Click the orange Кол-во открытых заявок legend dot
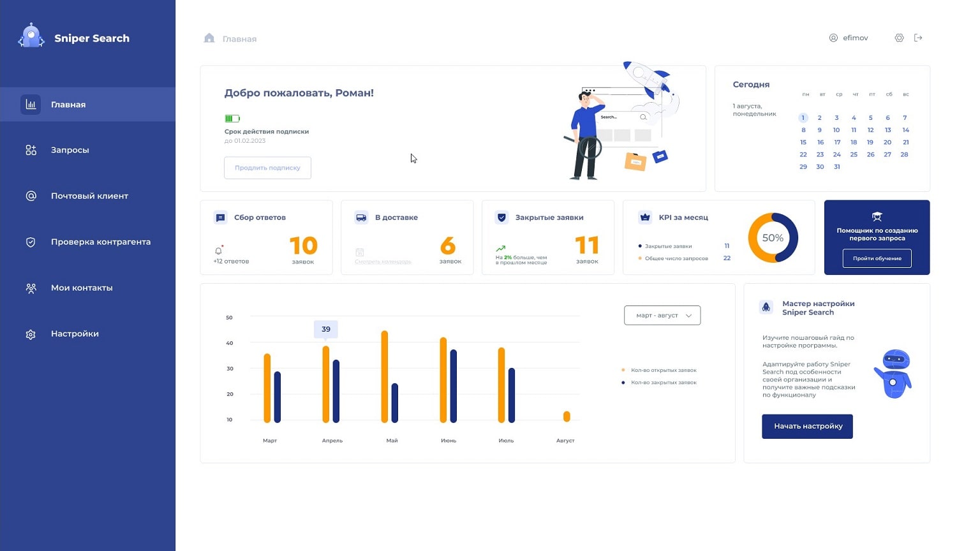The width and height of the screenshot is (980, 551). (623, 370)
